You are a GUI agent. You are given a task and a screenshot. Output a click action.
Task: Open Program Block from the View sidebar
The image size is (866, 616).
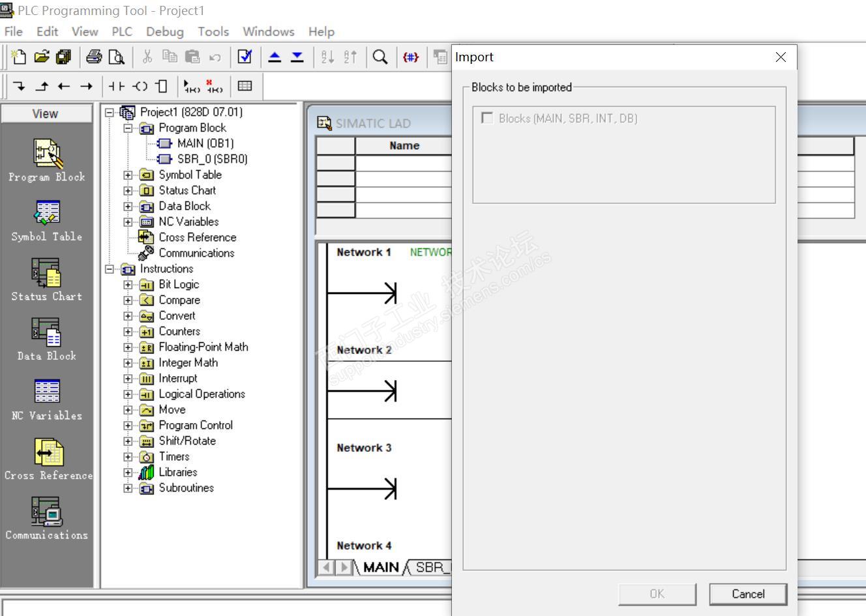(x=46, y=161)
